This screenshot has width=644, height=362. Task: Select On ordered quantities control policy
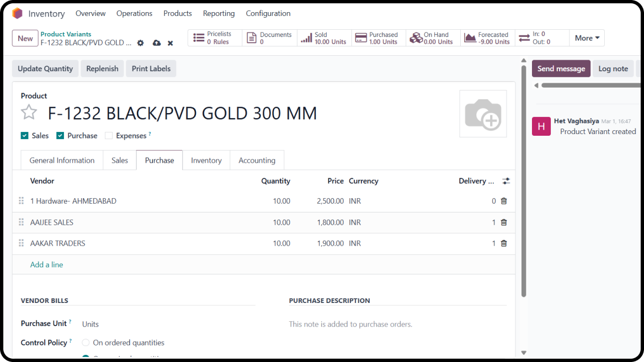86,343
